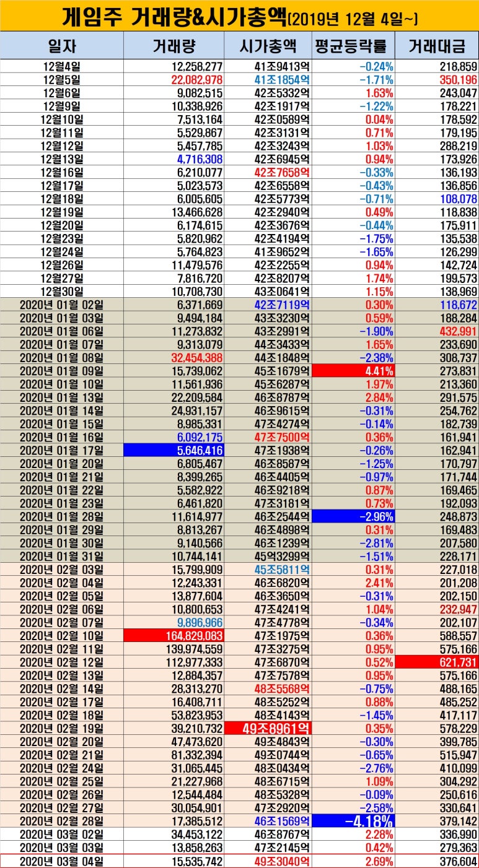Click the 일자 column header
Image resolution: width=479 pixels, height=868 pixels.
(x=62, y=46)
